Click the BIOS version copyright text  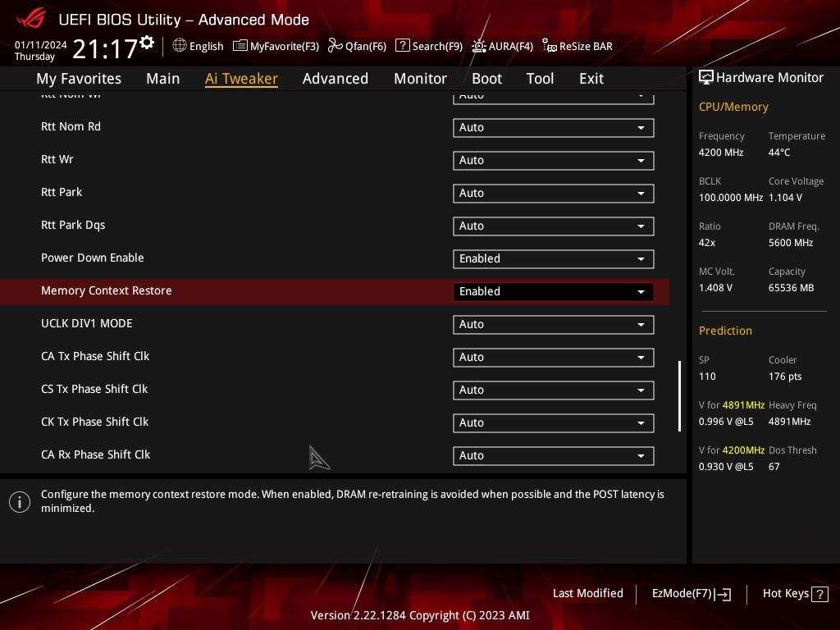pos(420,615)
